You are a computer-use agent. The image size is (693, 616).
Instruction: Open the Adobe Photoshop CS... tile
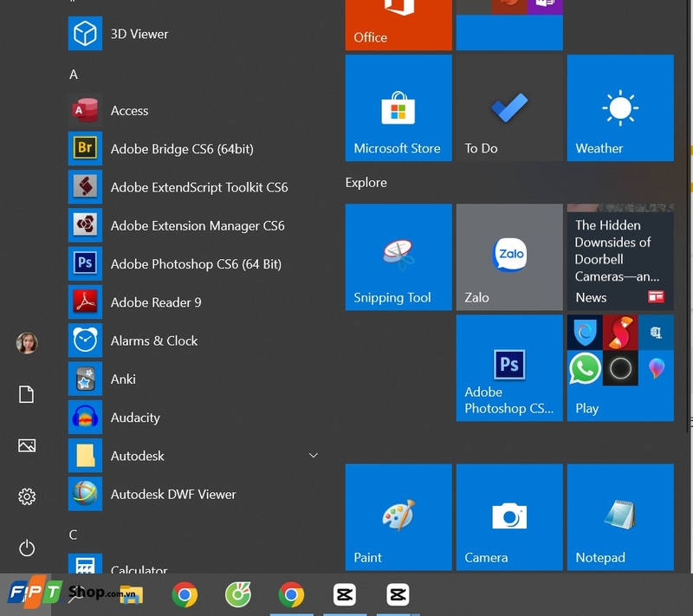click(x=509, y=368)
